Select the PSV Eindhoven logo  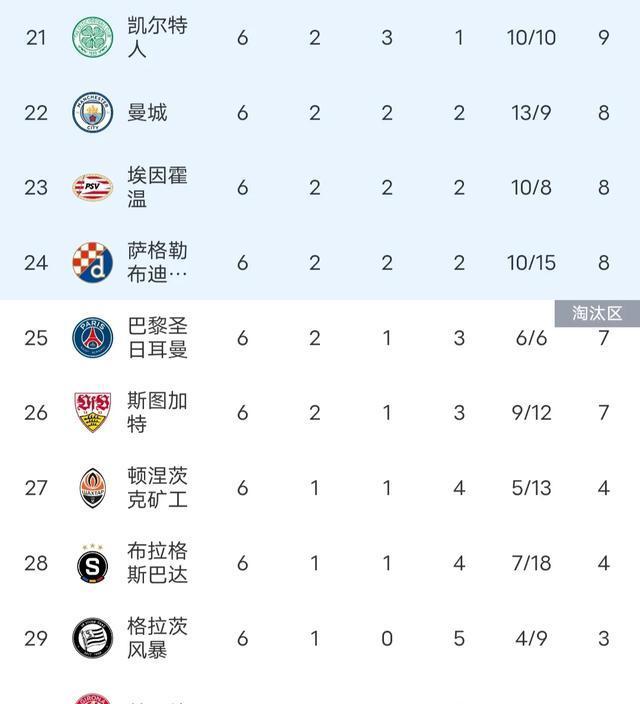click(93, 187)
